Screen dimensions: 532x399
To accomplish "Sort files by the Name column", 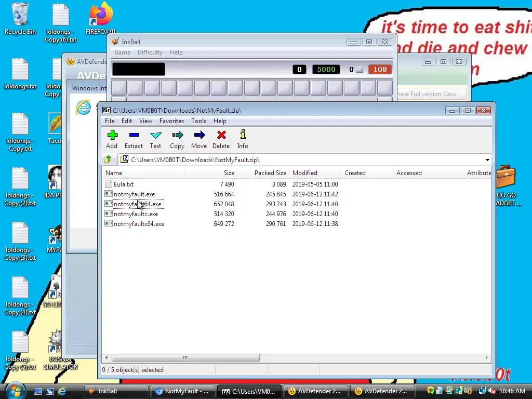I will (143, 172).
